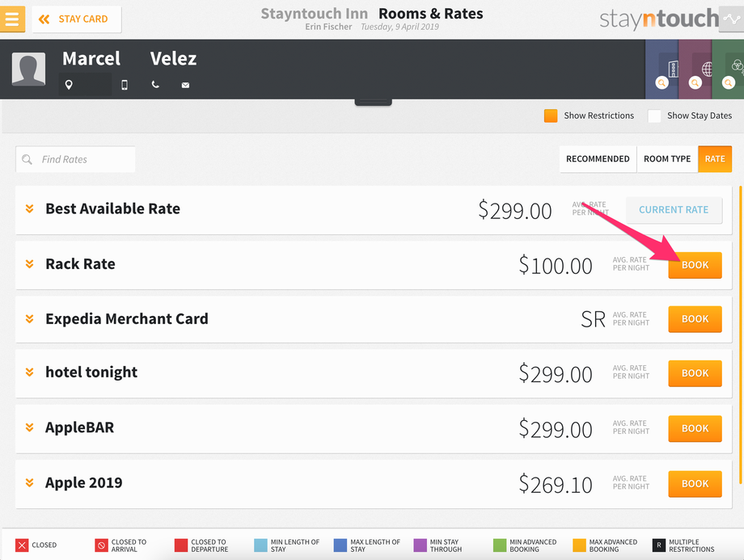Click the Find Rates search field
Image resolution: width=744 pixels, height=560 pixels.
point(75,159)
